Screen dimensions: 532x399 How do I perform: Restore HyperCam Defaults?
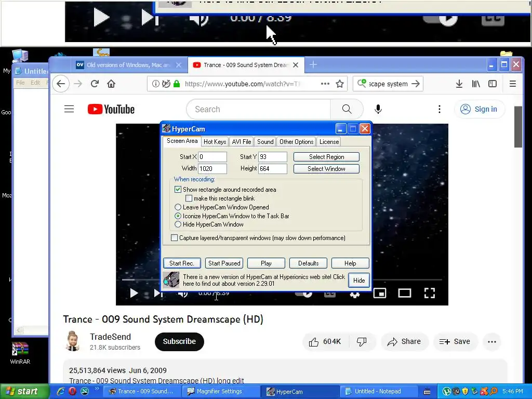coord(309,263)
